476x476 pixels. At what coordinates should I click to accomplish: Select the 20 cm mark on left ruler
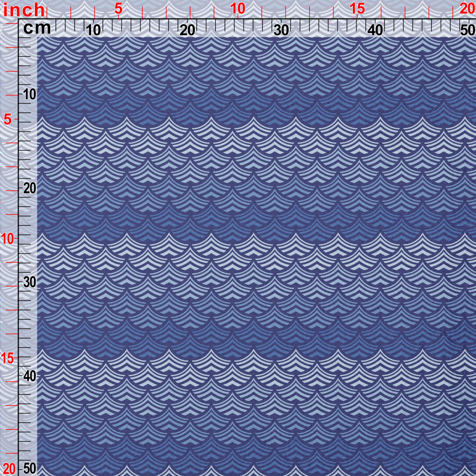29,188
